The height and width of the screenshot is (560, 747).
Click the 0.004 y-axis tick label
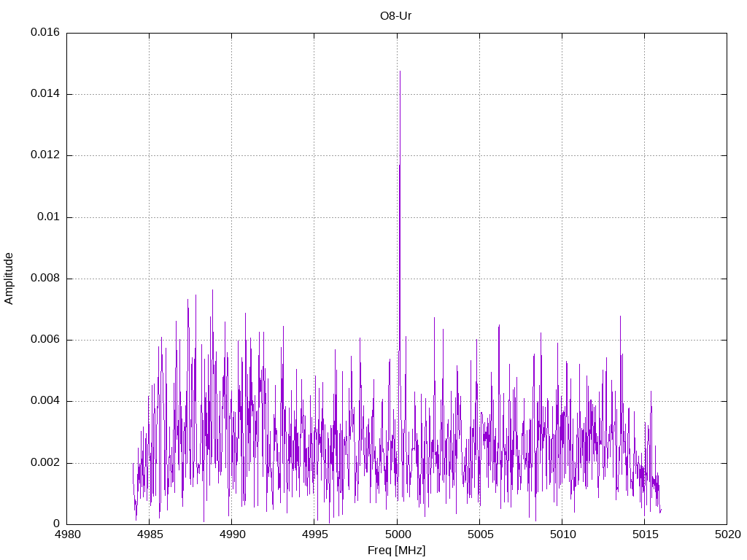45,402
